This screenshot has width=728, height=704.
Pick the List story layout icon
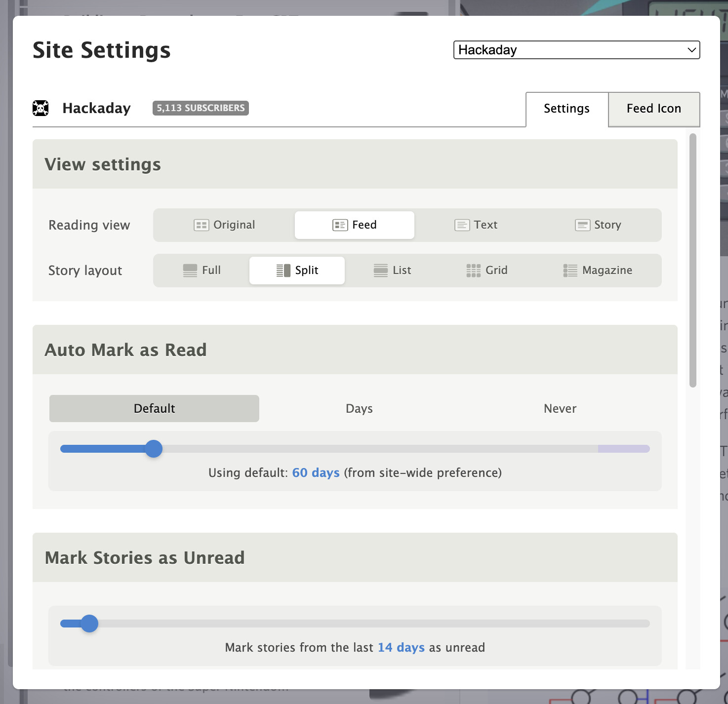[380, 271]
